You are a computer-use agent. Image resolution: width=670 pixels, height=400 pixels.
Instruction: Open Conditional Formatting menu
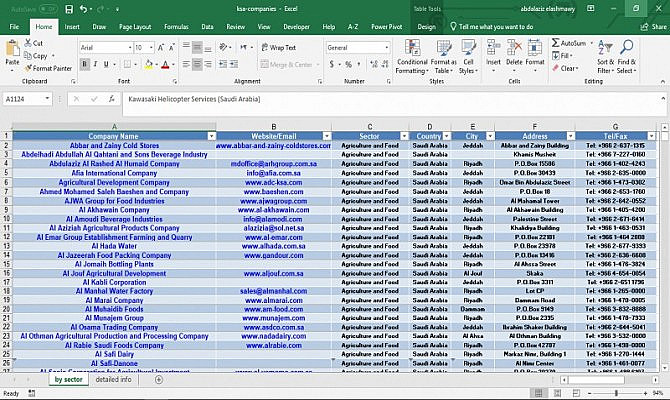[x=412, y=56]
